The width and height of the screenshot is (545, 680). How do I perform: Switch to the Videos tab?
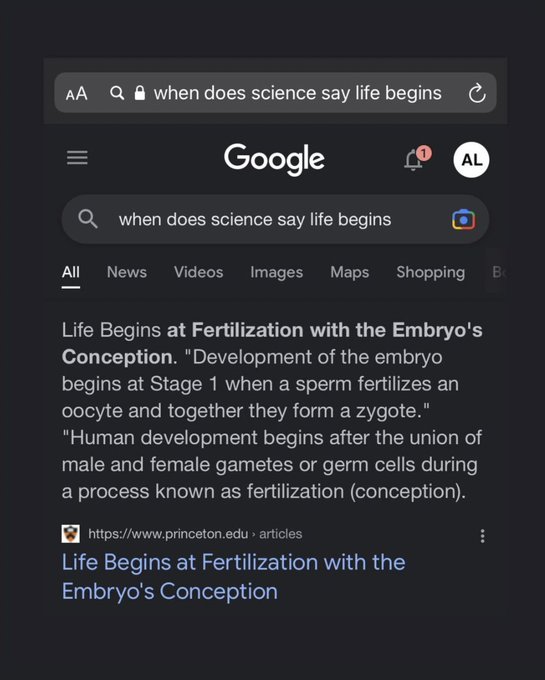pos(199,272)
